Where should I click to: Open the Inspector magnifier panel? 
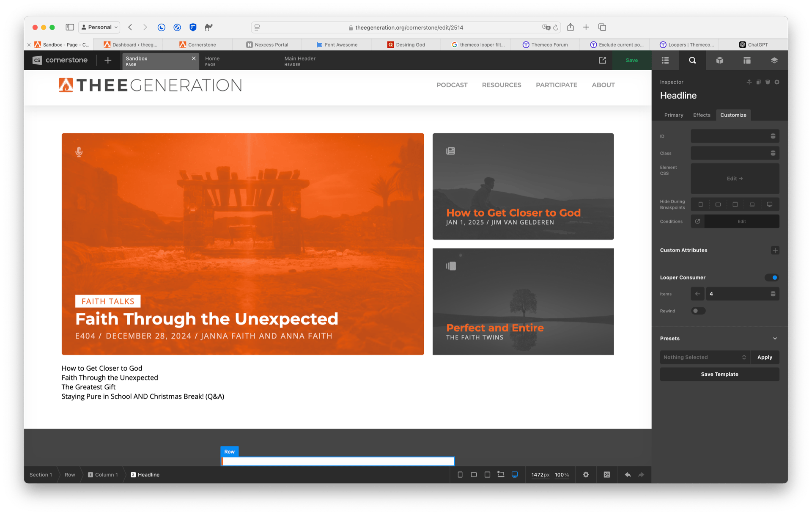[x=692, y=61]
